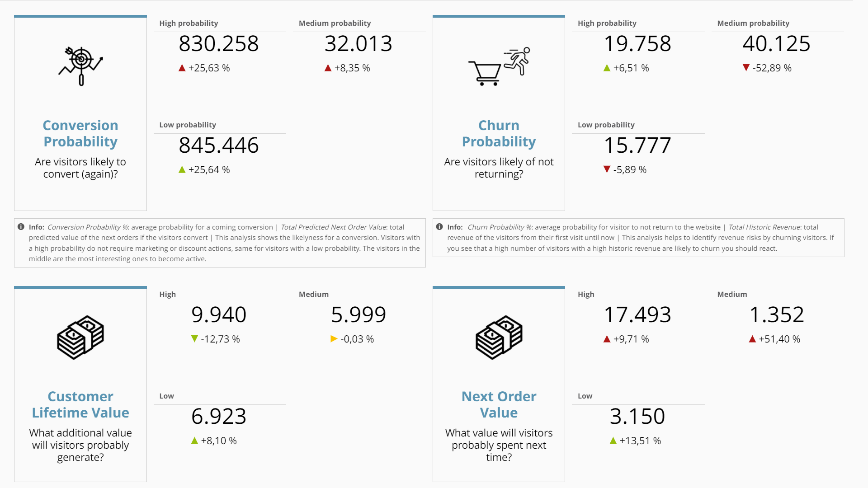Image resolution: width=868 pixels, height=488 pixels.
Task: Open the Conversion Probability card title link
Action: coord(80,133)
